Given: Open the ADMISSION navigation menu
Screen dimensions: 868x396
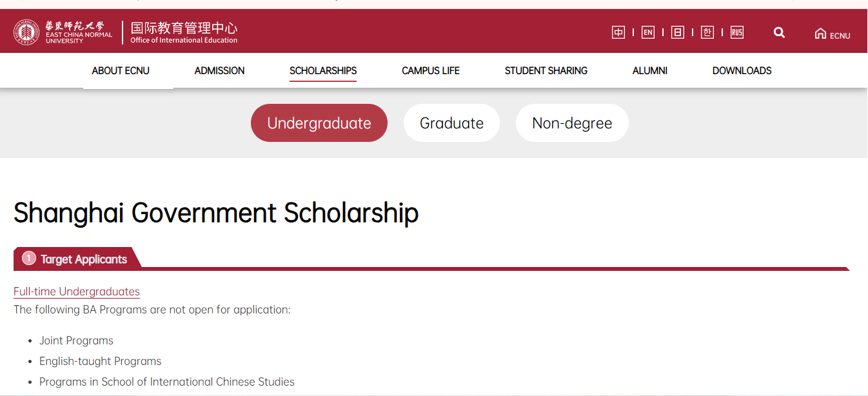Looking at the screenshot, I should click(x=219, y=71).
